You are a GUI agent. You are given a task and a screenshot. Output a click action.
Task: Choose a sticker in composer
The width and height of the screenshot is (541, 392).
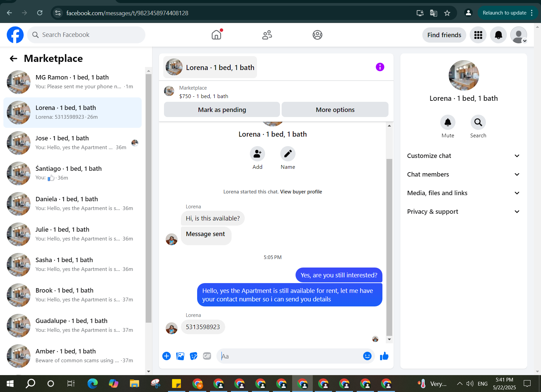point(193,356)
